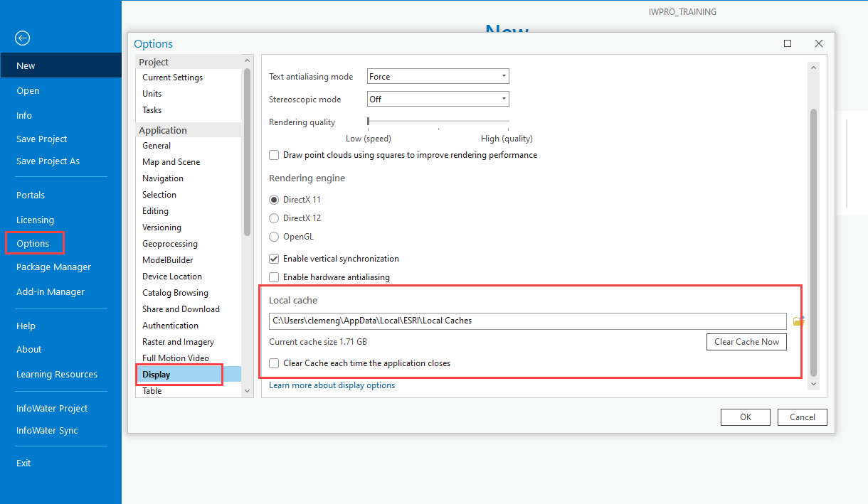Open the folder browse icon beside cache path
The height and width of the screenshot is (504, 868).
pos(798,321)
